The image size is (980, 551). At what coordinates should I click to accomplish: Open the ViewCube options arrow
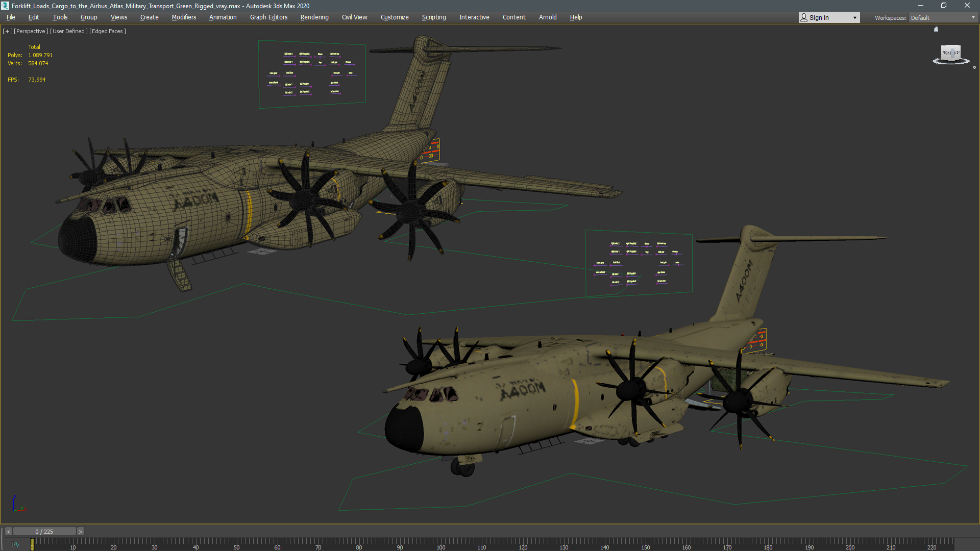[x=974, y=67]
